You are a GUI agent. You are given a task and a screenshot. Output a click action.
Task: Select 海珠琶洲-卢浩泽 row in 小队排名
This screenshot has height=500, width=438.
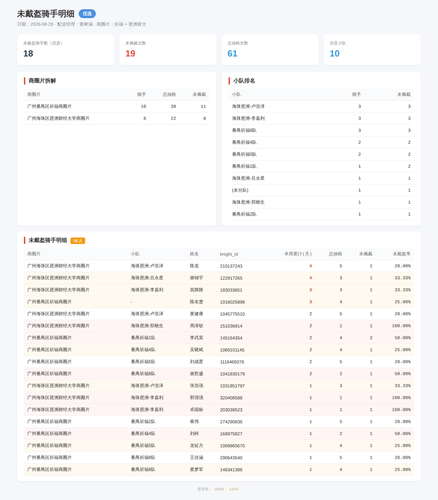[321, 106]
